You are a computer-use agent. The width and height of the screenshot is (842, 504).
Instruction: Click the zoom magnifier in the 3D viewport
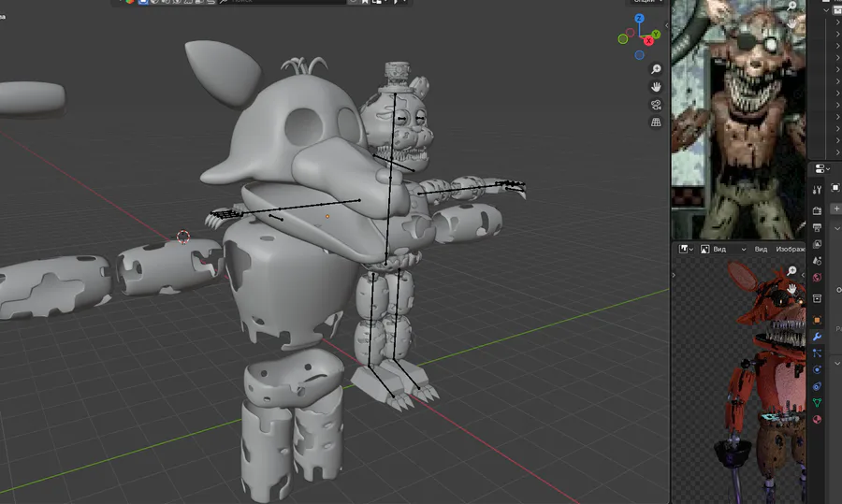pos(656,69)
